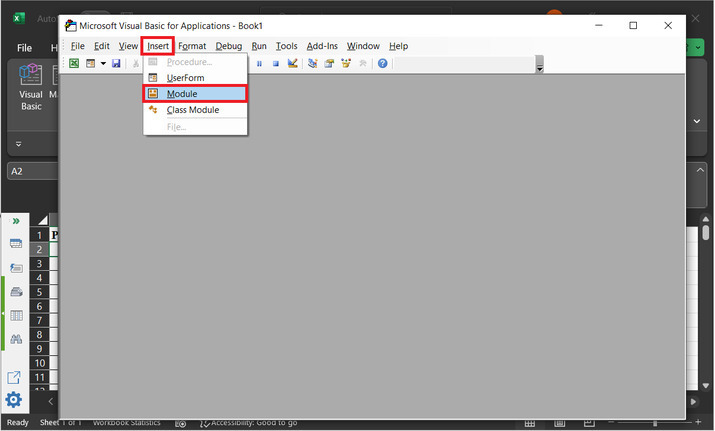Viewport: 715px width, 431px height.
Task: Open the File menu in VBA editor
Action: (78, 46)
